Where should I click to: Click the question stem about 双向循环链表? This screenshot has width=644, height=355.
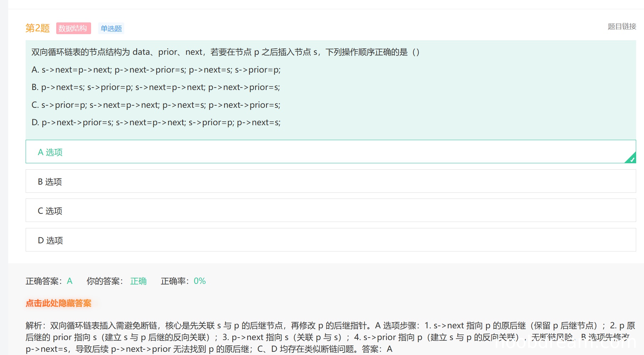pyautogui.click(x=225, y=52)
